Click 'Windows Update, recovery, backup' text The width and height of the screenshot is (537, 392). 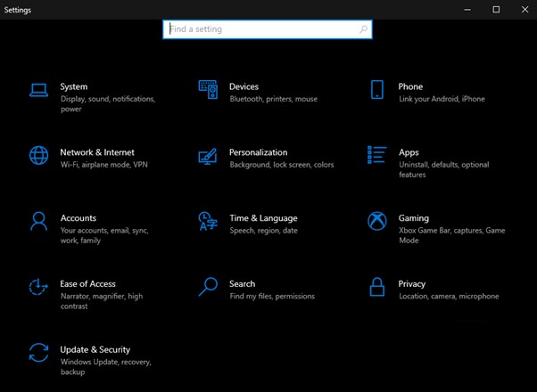pyautogui.click(x=106, y=367)
